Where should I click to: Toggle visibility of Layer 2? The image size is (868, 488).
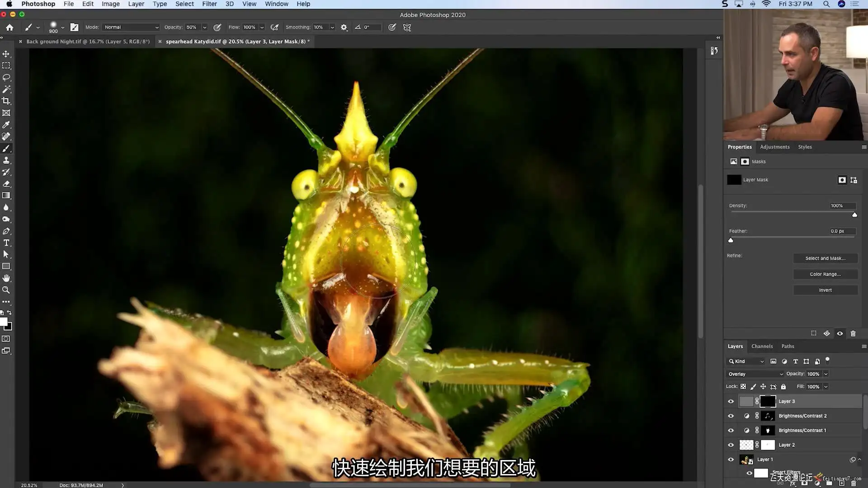[731, 445]
